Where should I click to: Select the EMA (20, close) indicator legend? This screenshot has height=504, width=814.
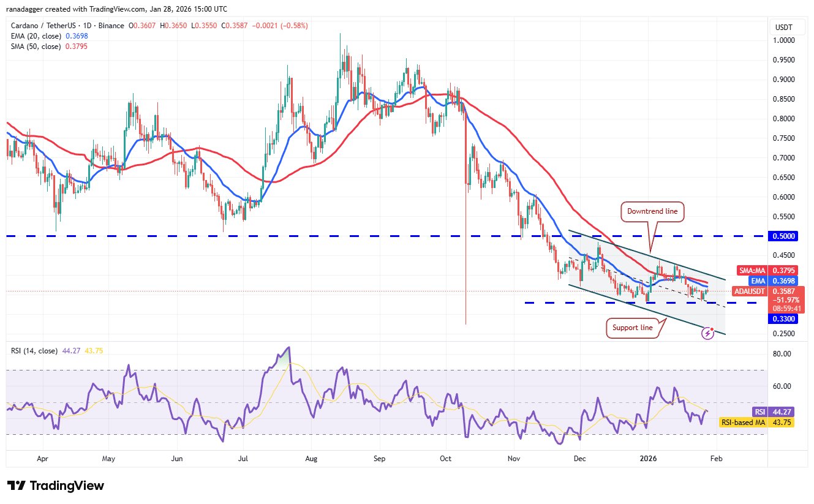pyautogui.click(x=36, y=36)
